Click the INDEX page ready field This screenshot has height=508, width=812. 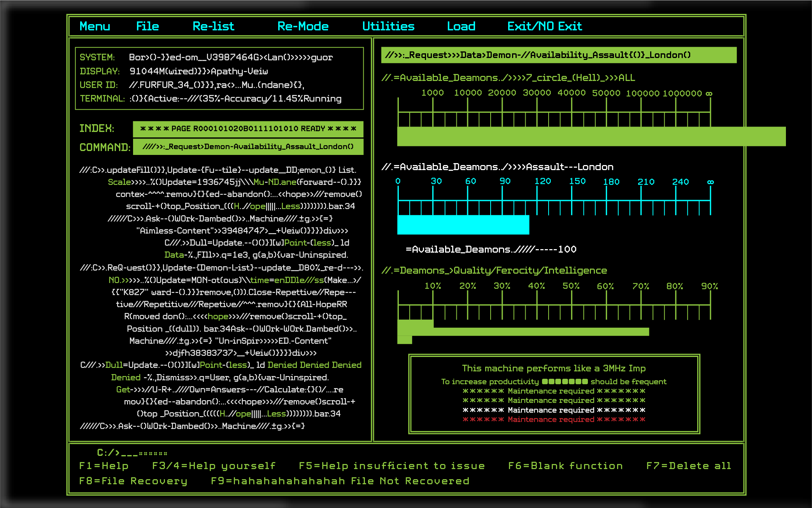pos(248,129)
